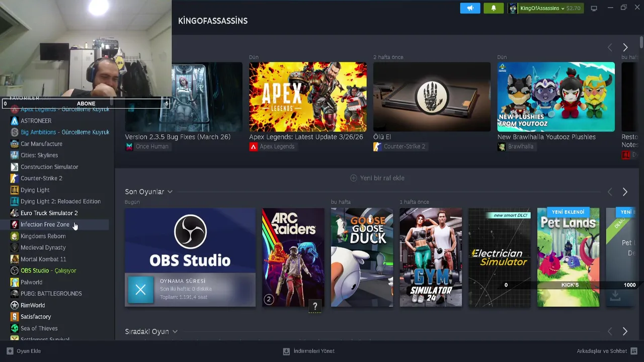Screen dimensions: 644x362
Task: Click the Dying Light 2 list icon
Action: point(15,202)
